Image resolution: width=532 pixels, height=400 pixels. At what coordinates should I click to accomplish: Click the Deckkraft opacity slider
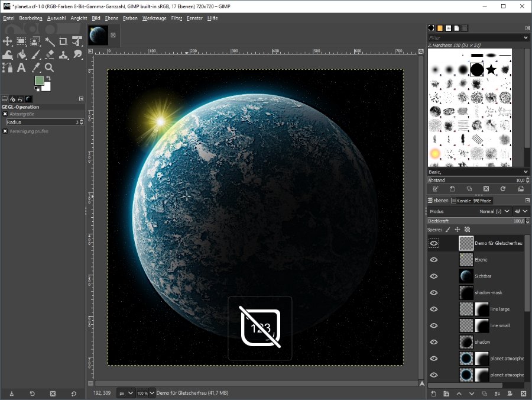point(473,221)
